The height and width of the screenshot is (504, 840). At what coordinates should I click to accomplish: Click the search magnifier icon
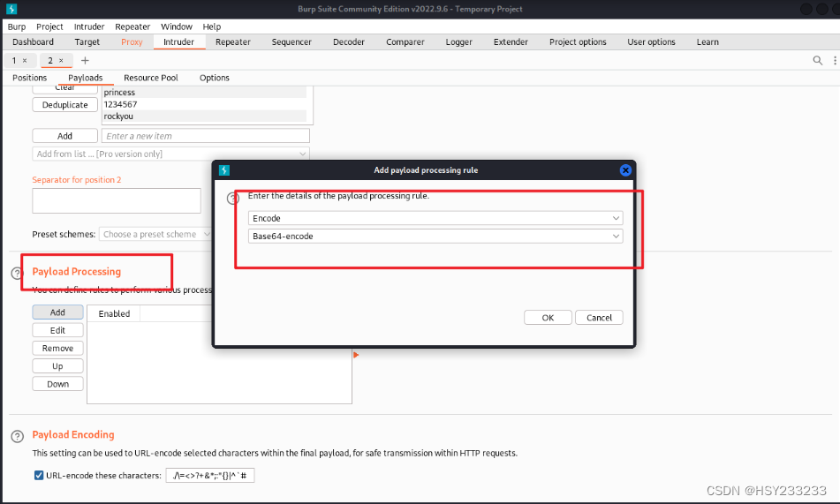pos(818,61)
